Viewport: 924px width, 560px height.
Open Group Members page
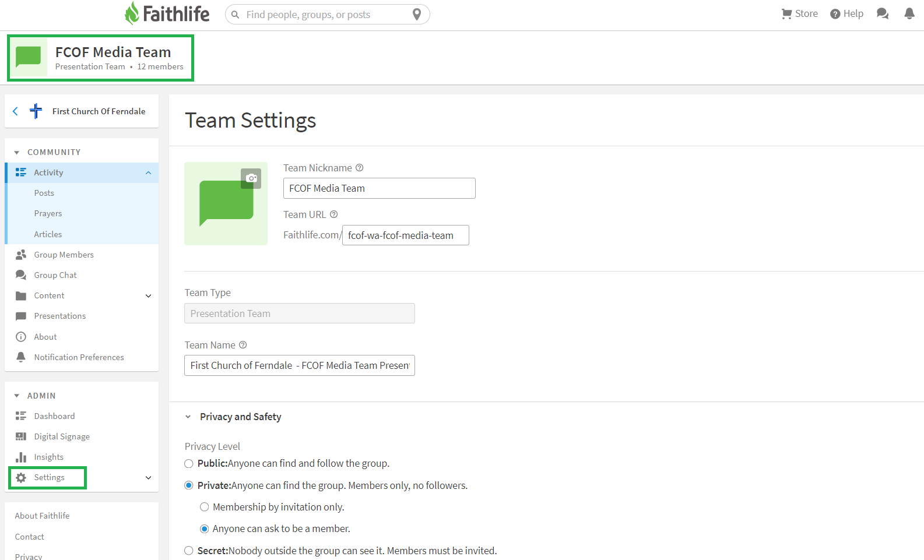[64, 255]
